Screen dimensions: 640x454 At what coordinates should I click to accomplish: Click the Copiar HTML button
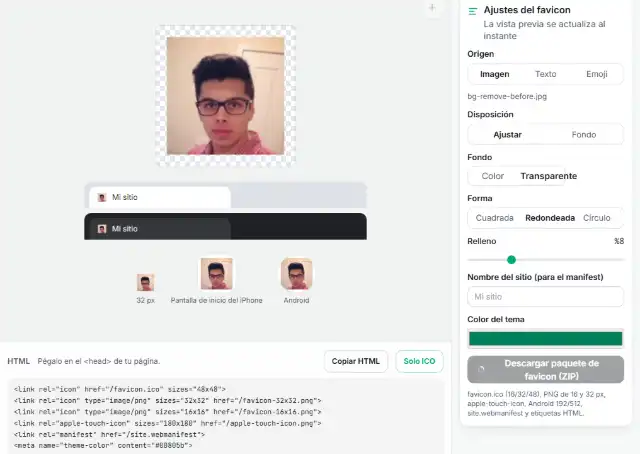point(356,361)
